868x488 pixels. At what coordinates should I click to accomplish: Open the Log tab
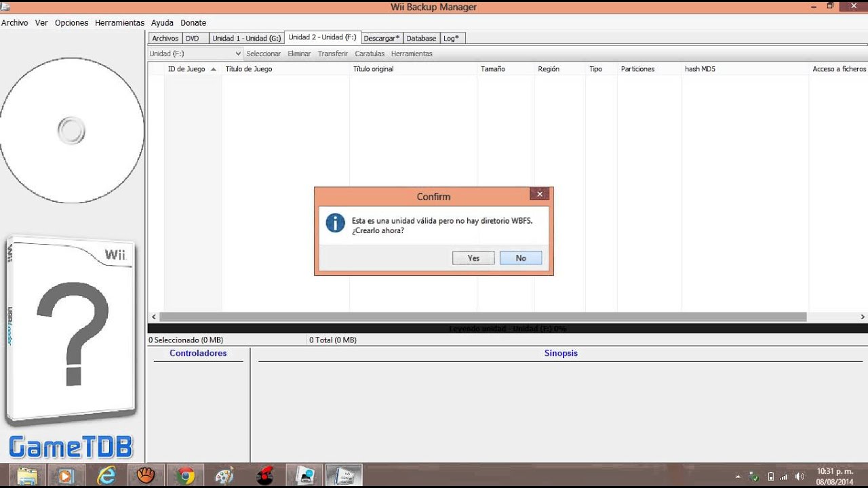click(452, 39)
